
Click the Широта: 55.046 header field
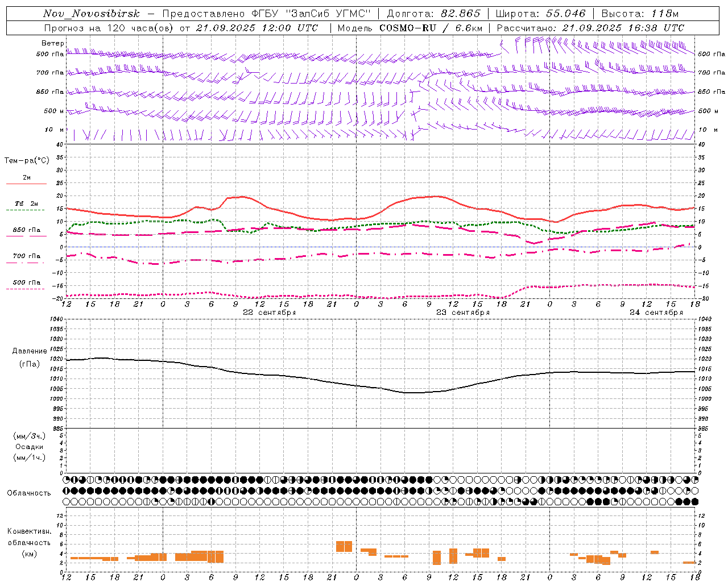(540, 14)
